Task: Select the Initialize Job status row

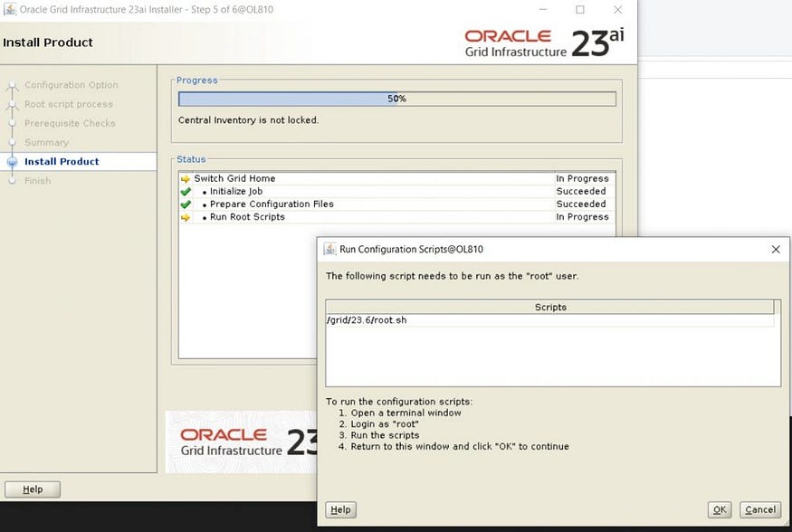Action: pos(397,191)
